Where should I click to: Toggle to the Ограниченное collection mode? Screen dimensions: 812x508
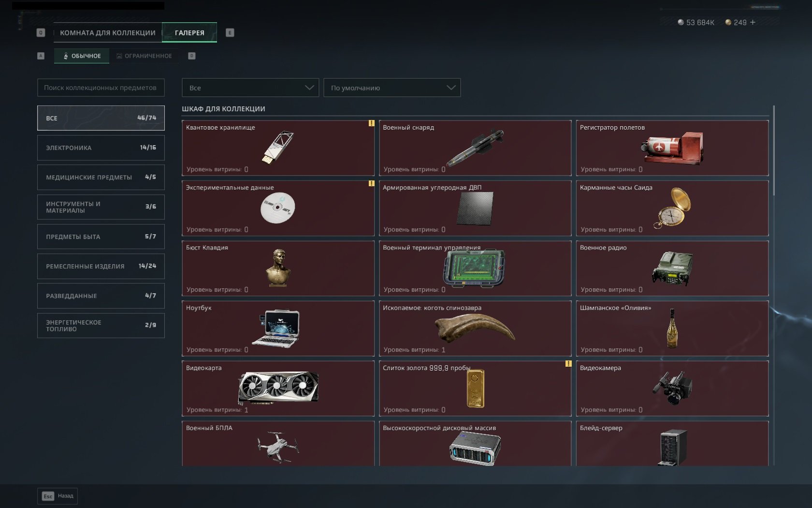pos(144,56)
